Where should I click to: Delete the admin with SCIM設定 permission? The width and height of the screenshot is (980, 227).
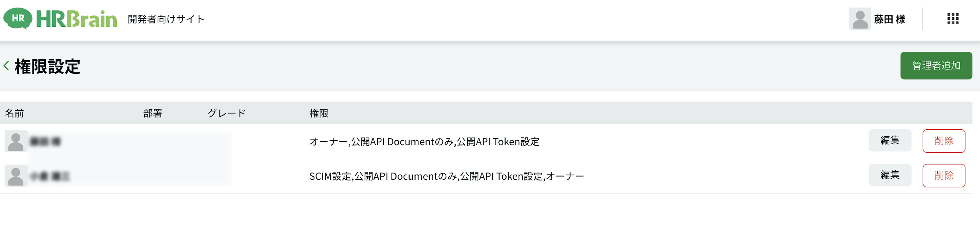tap(943, 176)
